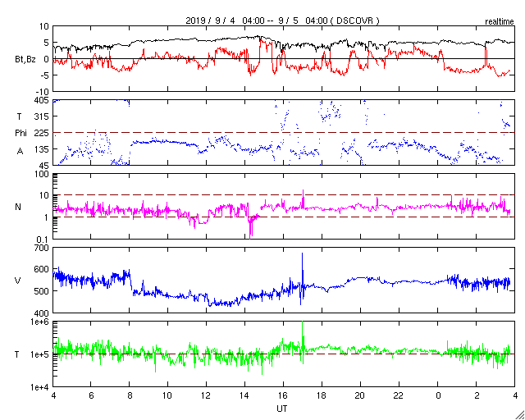Click tick value "-10" on the Bt,Bz axis
Viewport: 525px width, 420px height.
tap(42, 92)
